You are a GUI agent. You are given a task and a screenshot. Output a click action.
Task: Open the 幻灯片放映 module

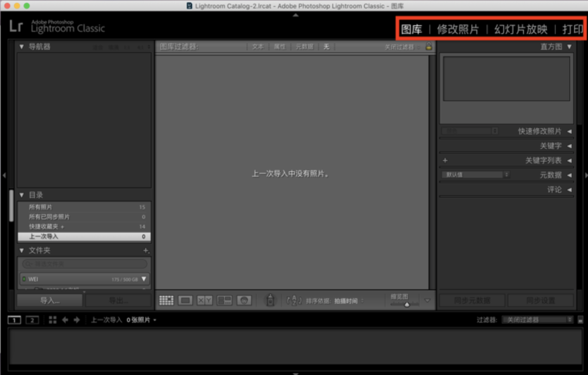(x=520, y=29)
